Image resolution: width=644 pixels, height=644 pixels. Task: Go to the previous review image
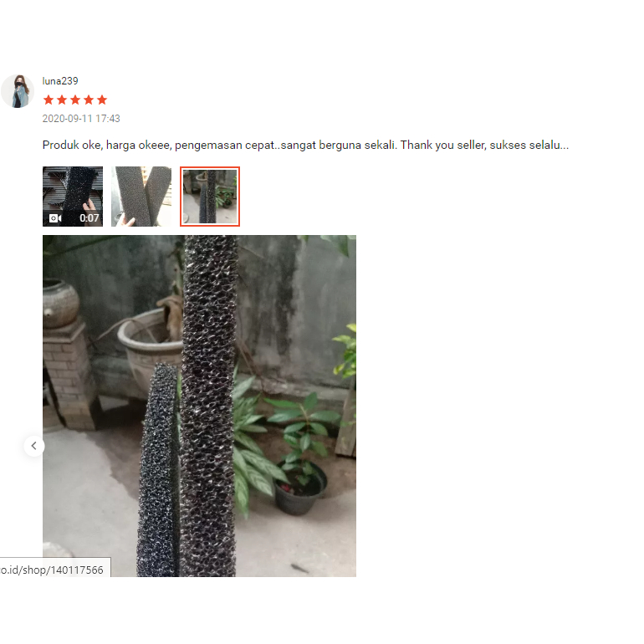(34, 446)
